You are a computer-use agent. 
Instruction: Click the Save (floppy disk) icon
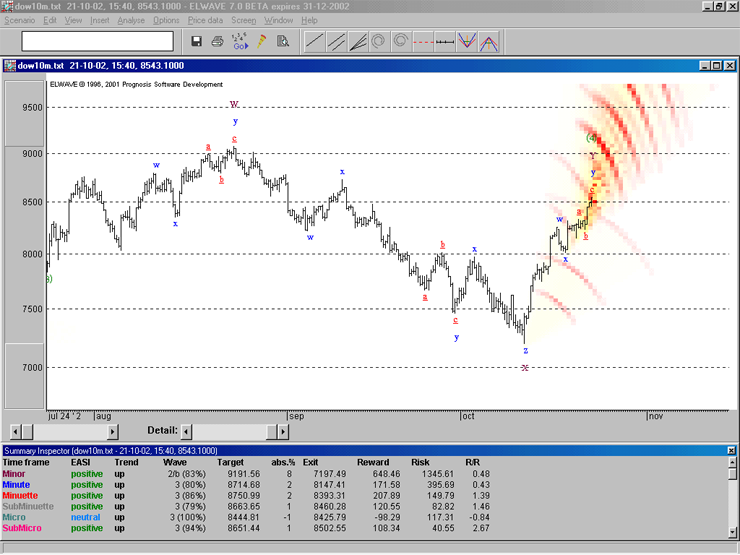(197, 41)
